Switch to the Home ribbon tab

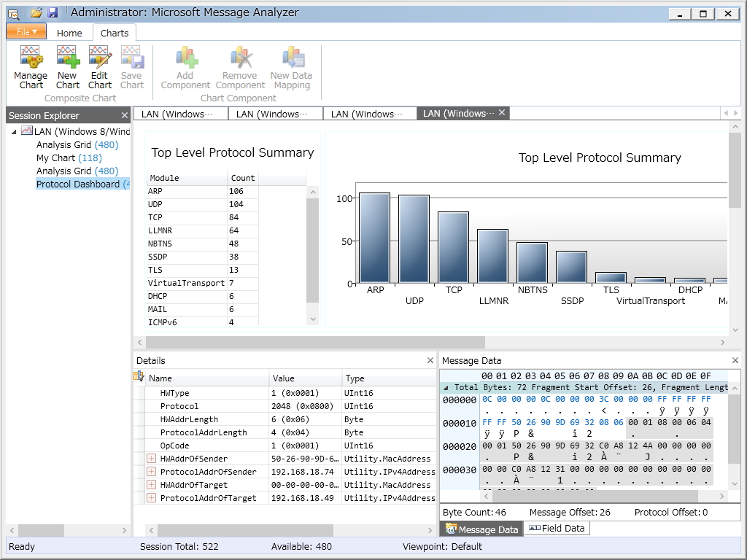[x=69, y=33]
